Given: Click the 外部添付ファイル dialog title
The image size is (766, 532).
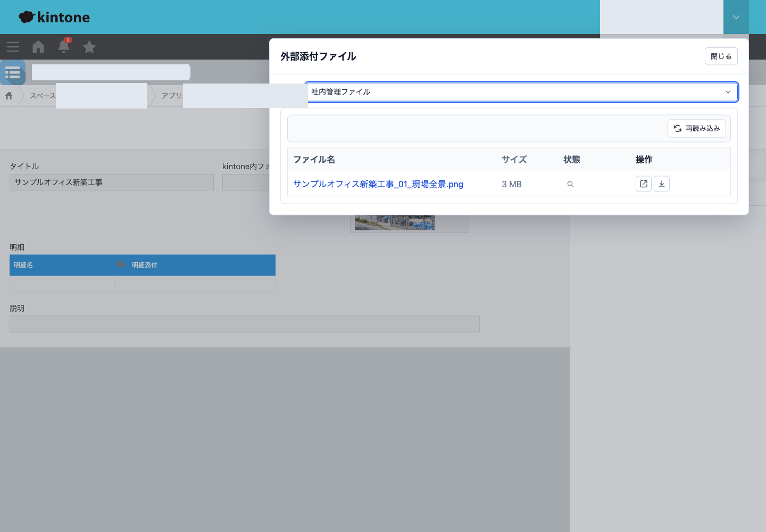Looking at the screenshot, I should tap(318, 56).
